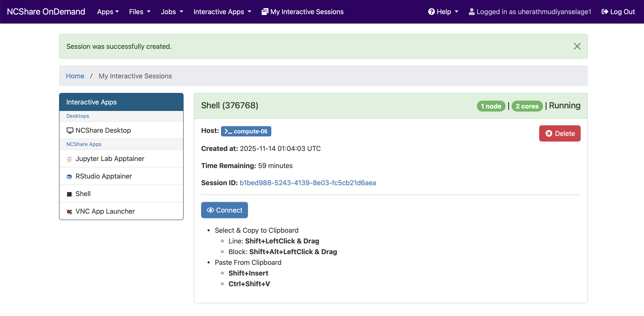Click the Help question mark icon
The height and width of the screenshot is (316, 644).
pos(431,12)
